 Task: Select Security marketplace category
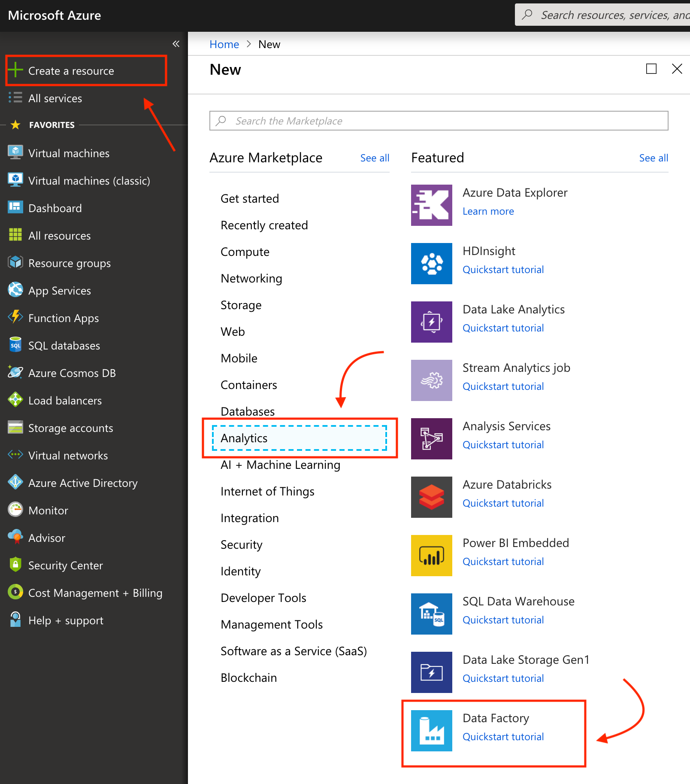[242, 545]
